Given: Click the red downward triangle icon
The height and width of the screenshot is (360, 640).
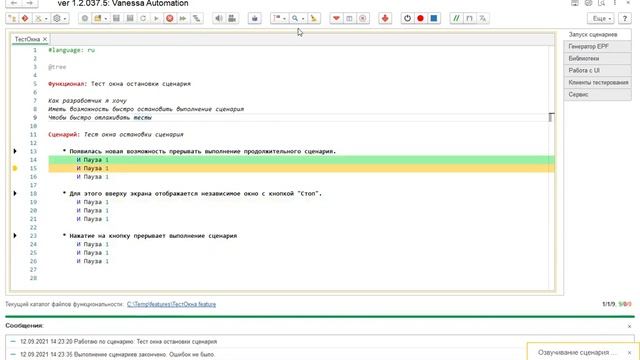Looking at the screenshot, I should pyautogui.click(x=336, y=18).
